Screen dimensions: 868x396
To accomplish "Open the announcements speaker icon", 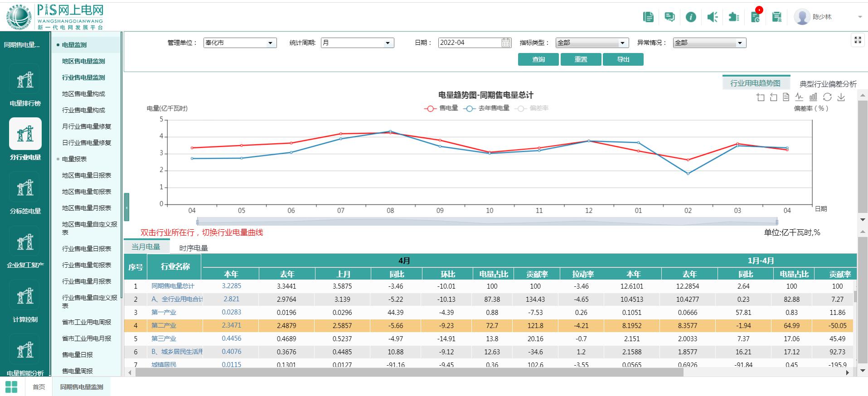I will click(713, 17).
